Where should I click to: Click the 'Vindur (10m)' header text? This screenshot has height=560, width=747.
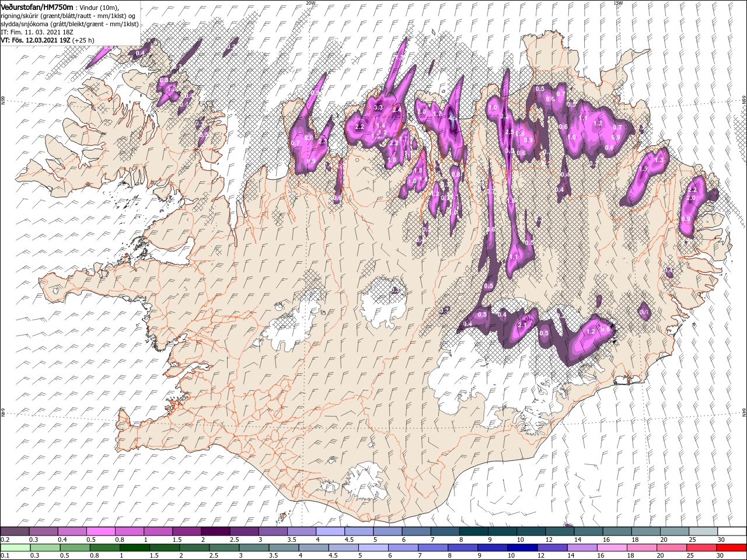pyautogui.click(x=99, y=8)
